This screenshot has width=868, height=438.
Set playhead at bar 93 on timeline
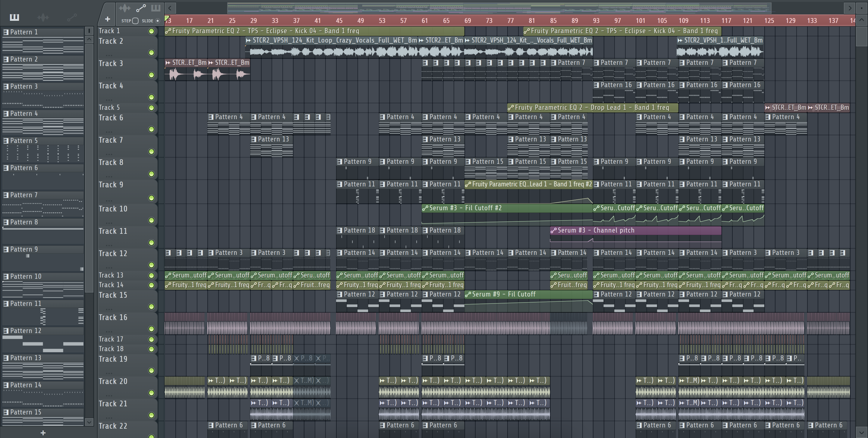[596, 21]
